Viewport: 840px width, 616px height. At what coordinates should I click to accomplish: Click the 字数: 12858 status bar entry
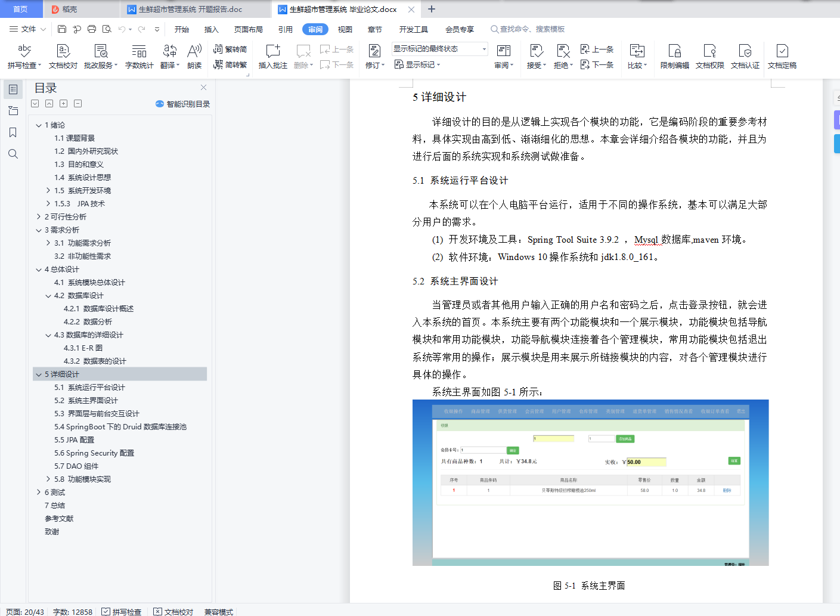pos(73,612)
